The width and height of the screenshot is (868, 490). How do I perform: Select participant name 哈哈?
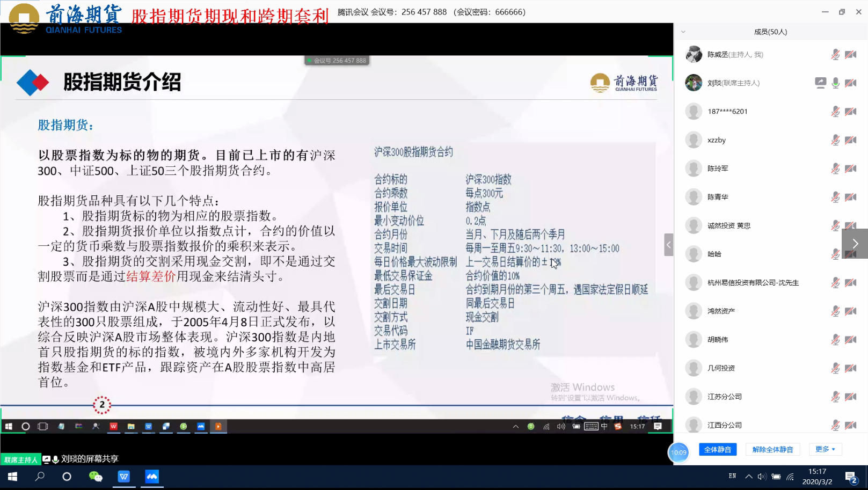(x=714, y=254)
